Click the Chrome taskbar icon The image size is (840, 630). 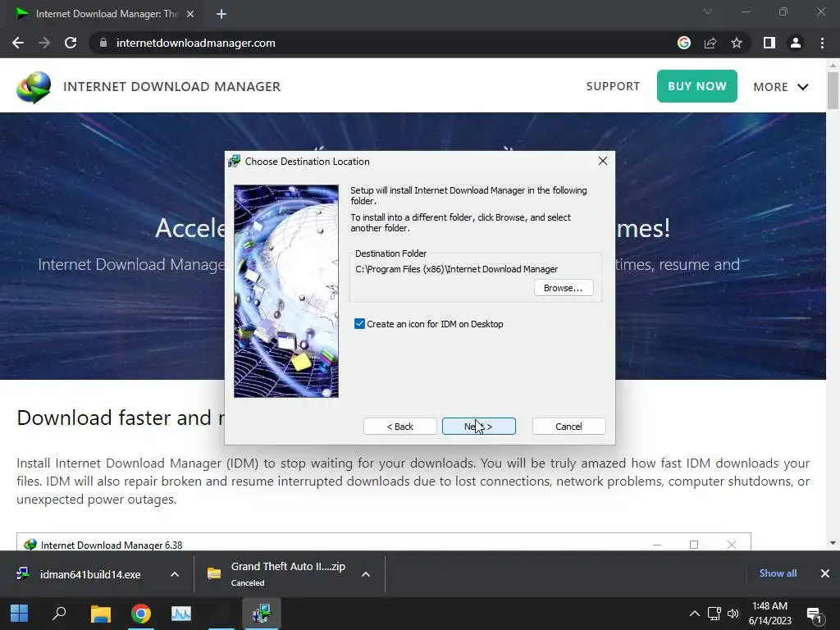[141, 614]
